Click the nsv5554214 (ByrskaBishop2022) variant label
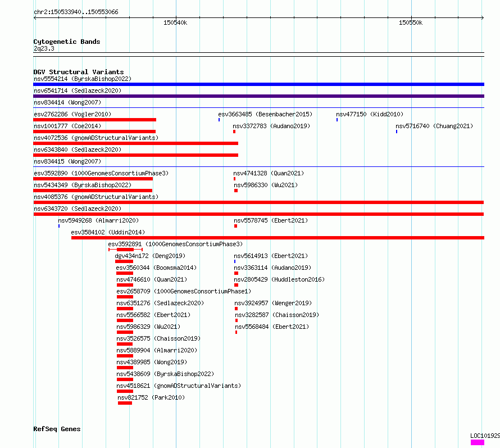 (x=83, y=79)
